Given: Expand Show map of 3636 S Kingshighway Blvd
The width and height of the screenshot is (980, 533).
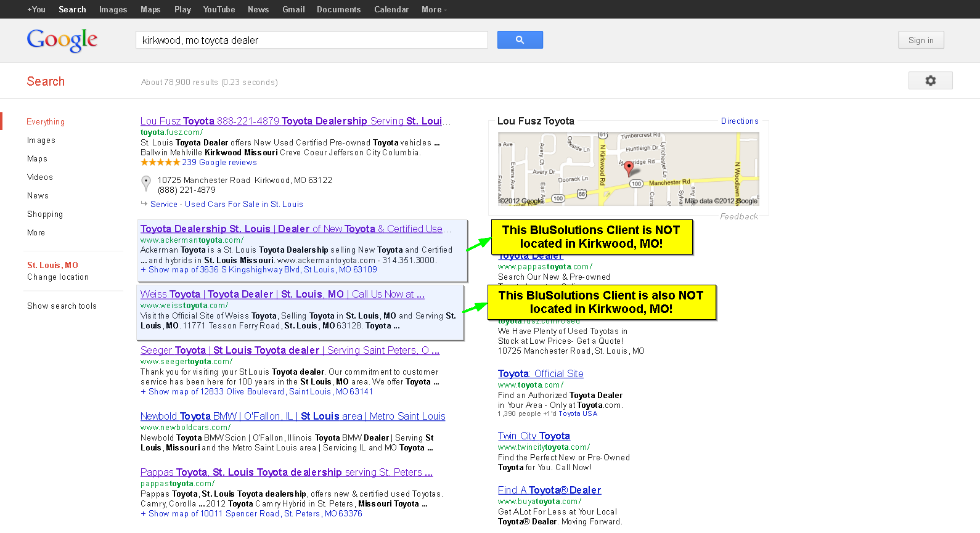Looking at the screenshot, I should point(259,270).
